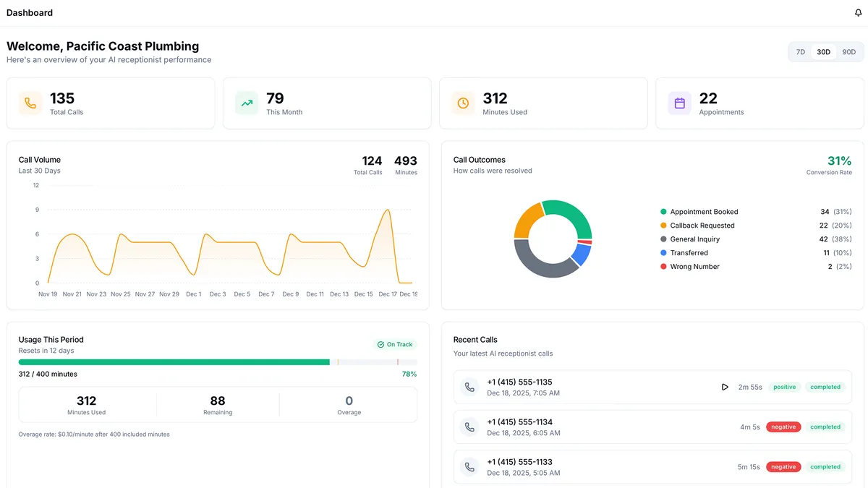This screenshot has height=488, width=868.
Task: Click the negative badge on call 555-1134
Action: tap(783, 427)
